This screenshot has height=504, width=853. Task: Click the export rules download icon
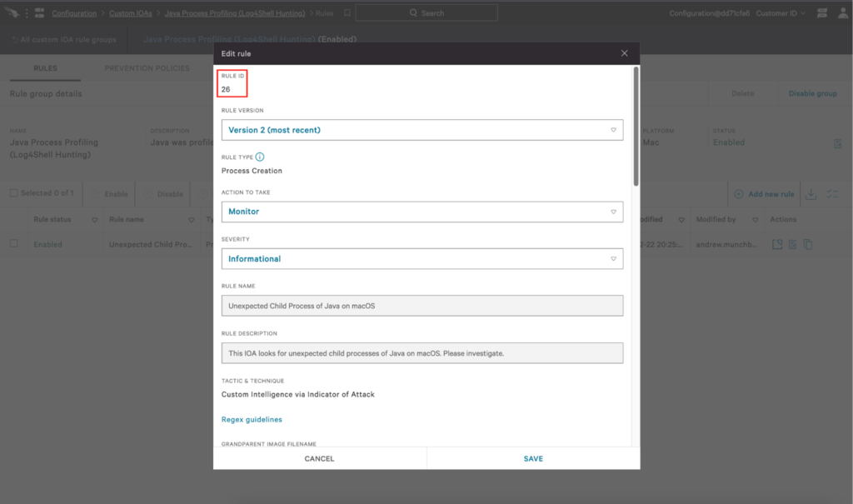(x=810, y=193)
